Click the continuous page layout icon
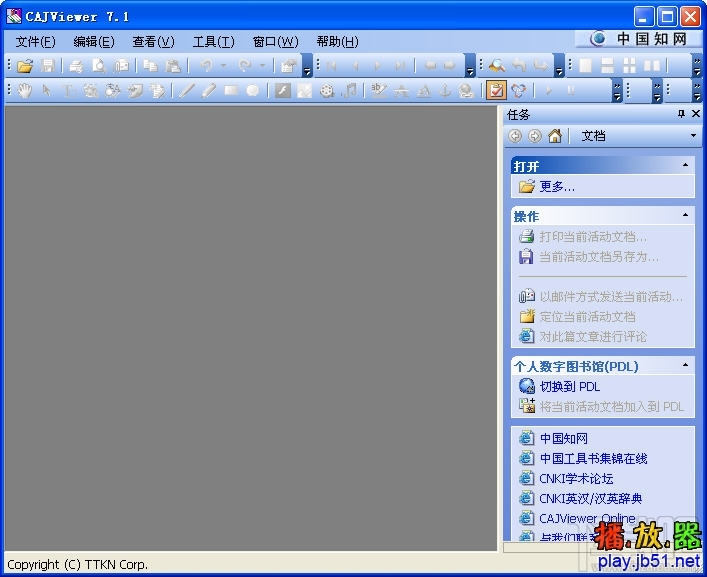The width and height of the screenshot is (707, 577). pyautogui.click(x=607, y=66)
